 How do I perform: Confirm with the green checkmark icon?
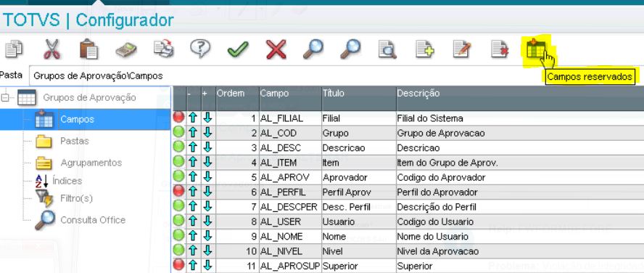[x=238, y=50]
